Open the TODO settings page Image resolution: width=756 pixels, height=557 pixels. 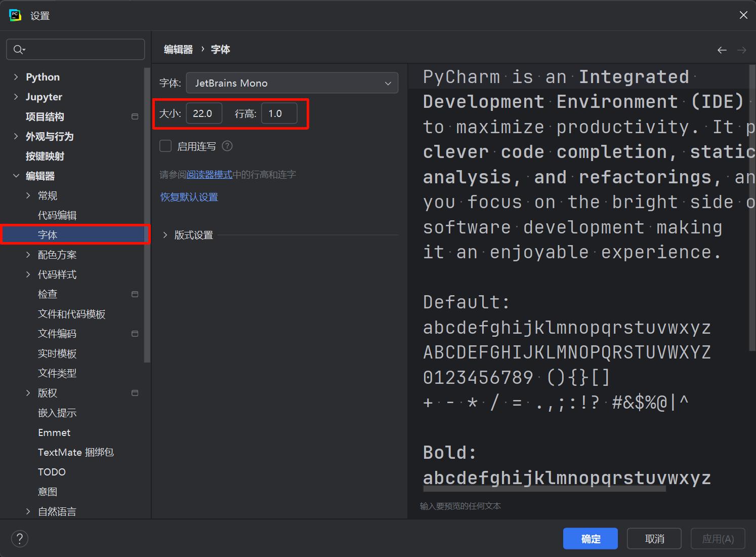52,472
